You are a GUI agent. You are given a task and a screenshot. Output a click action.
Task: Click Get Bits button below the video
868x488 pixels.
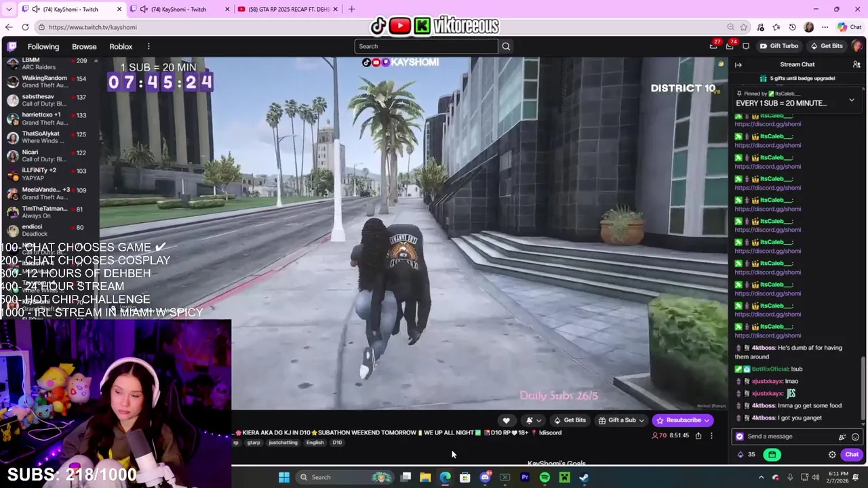tap(570, 420)
